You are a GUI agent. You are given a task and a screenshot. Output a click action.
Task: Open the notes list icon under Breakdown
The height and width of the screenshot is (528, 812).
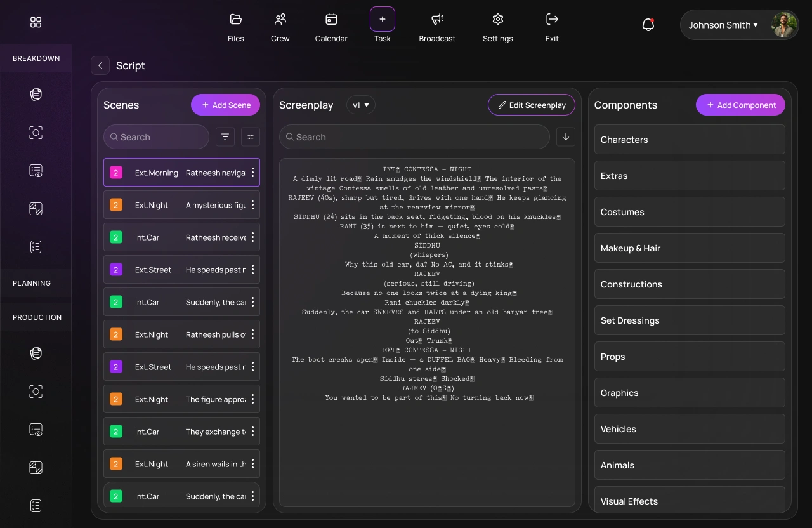click(x=36, y=246)
